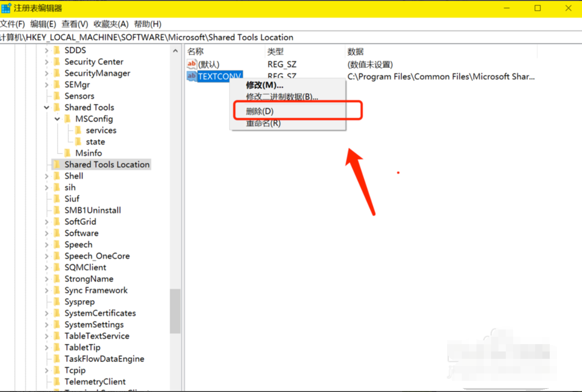582x392 pixels.
Task: Sort values by the 名称 column header
Action: tap(195, 51)
